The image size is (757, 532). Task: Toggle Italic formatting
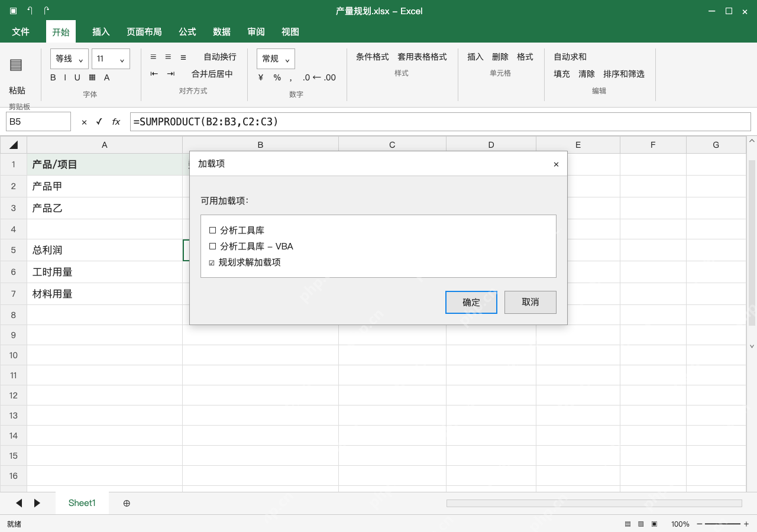click(x=64, y=77)
